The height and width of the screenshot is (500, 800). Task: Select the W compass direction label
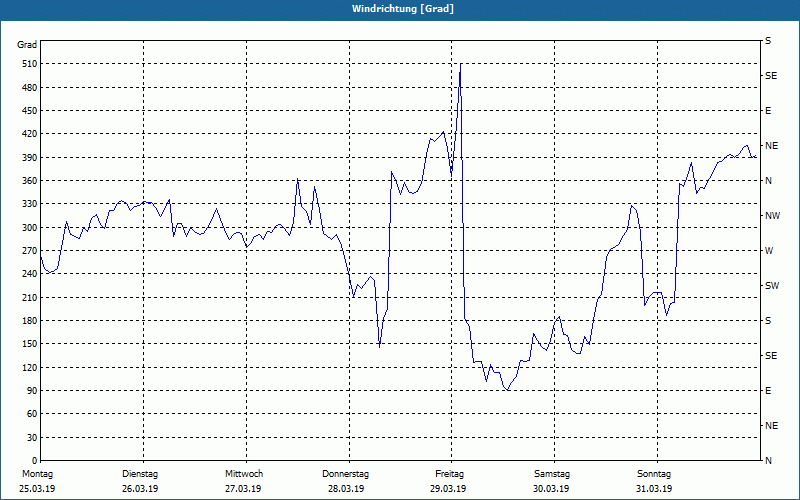(769, 251)
